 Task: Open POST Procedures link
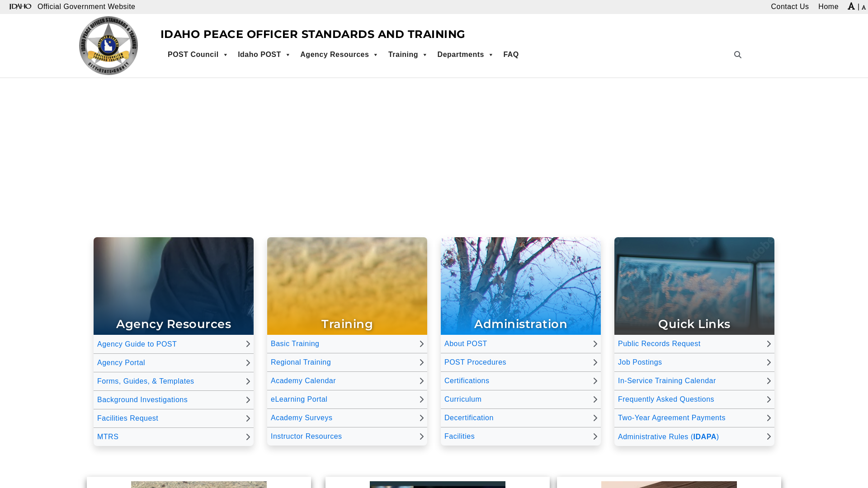pos(475,362)
